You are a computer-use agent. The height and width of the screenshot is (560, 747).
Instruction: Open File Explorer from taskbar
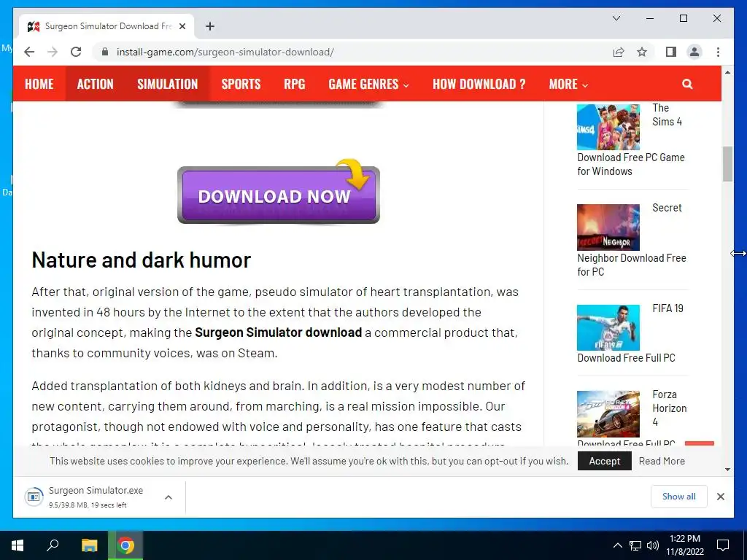pyautogui.click(x=89, y=545)
